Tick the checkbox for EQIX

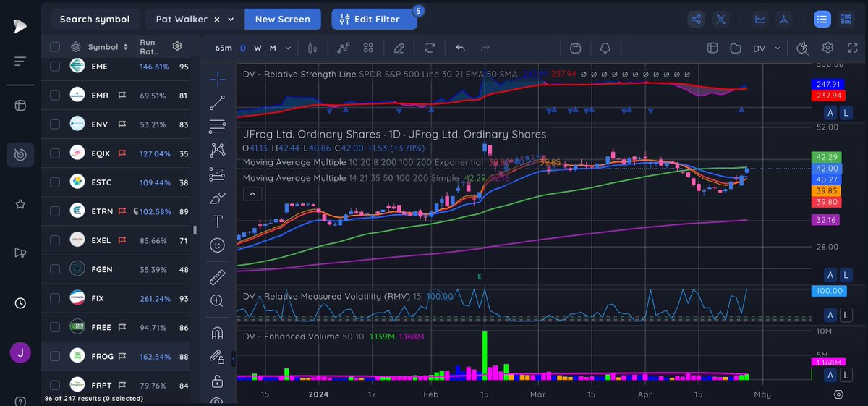point(55,153)
